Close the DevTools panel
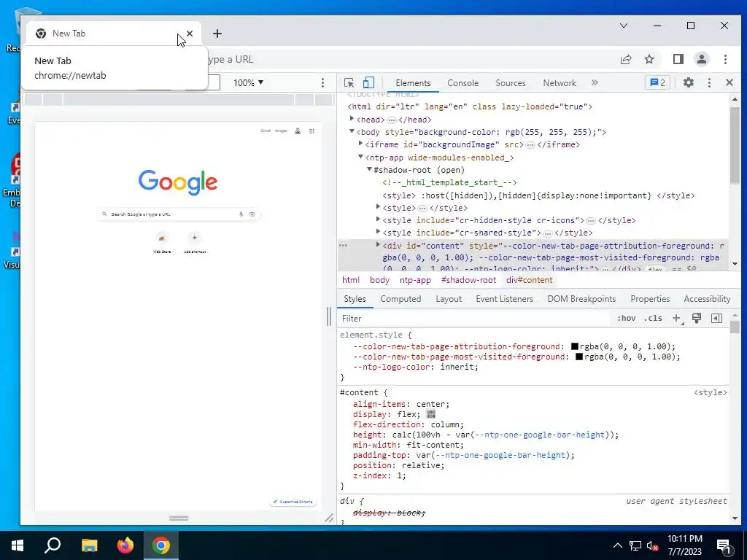This screenshot has height=560, width=747. click(729, 82)
